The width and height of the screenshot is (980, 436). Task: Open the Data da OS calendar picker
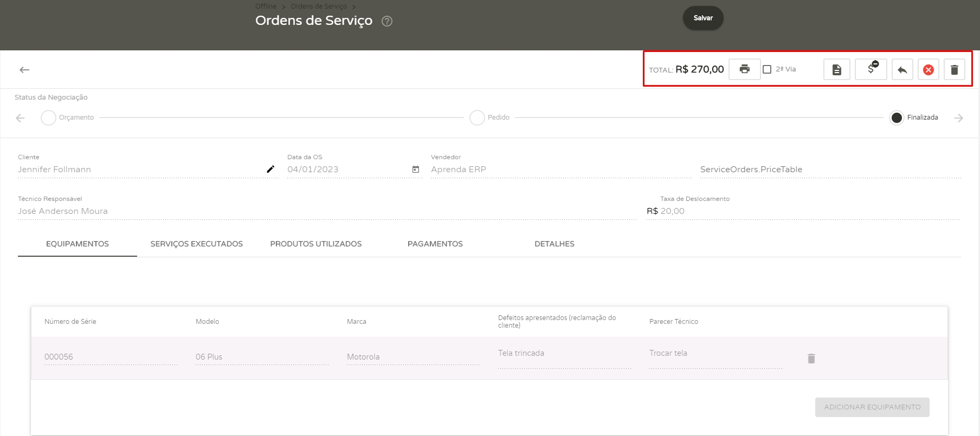[416, 170]
